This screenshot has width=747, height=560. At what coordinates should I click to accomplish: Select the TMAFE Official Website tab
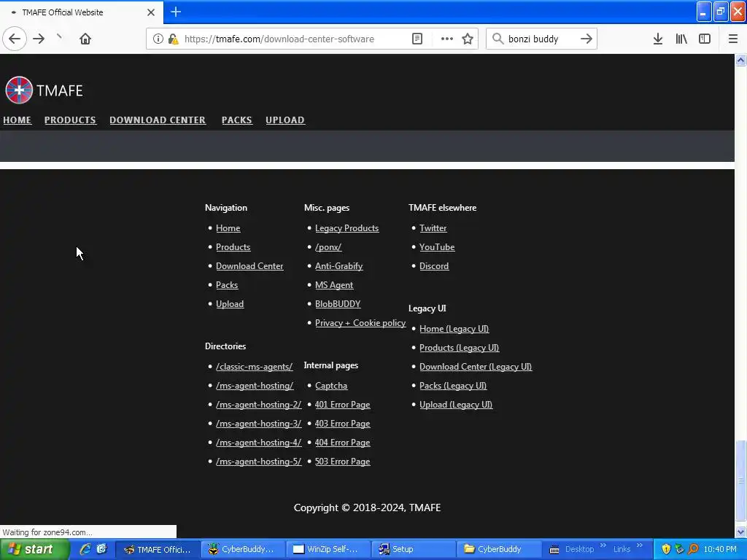pyautogui.click(x=82, y=12)
